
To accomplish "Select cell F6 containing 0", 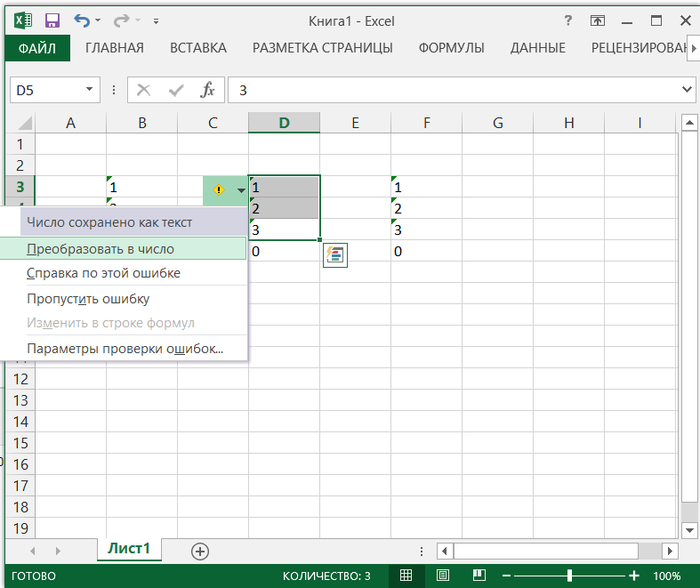I will pyautogui.click(x=426, y=251).
